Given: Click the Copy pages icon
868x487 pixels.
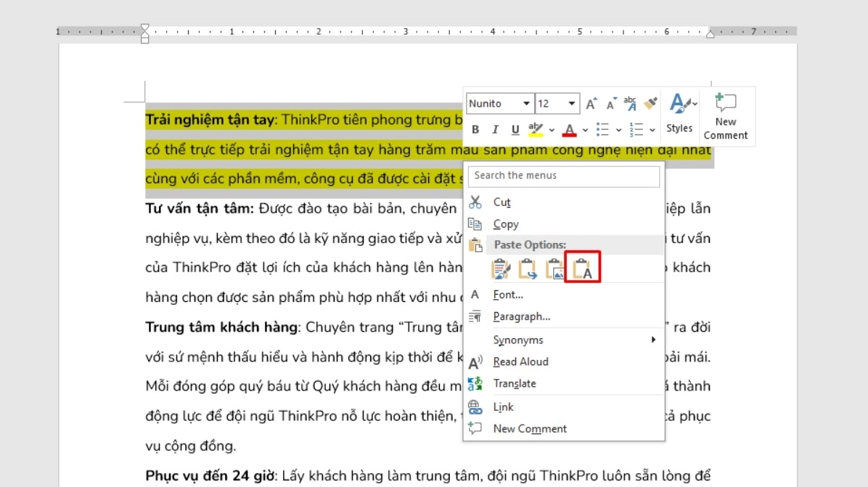Looking at the screenshot, I should (475, 224).
